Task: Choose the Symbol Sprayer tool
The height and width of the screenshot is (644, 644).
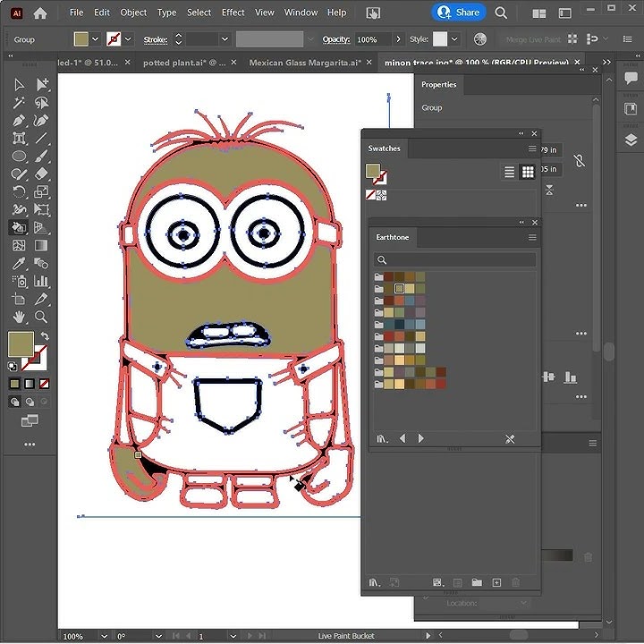Action: point(19,281)
